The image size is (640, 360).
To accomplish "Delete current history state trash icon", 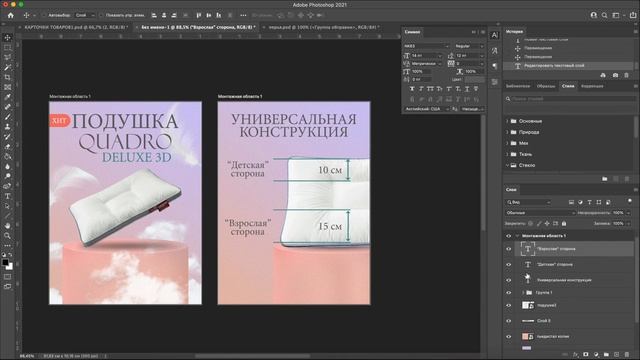I will tap(627, 75).
